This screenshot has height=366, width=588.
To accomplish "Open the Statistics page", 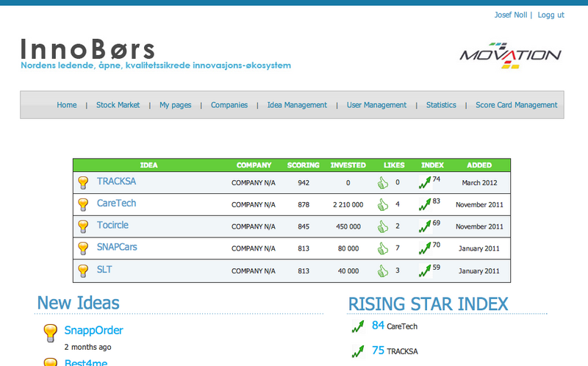I will pos(441,105).
